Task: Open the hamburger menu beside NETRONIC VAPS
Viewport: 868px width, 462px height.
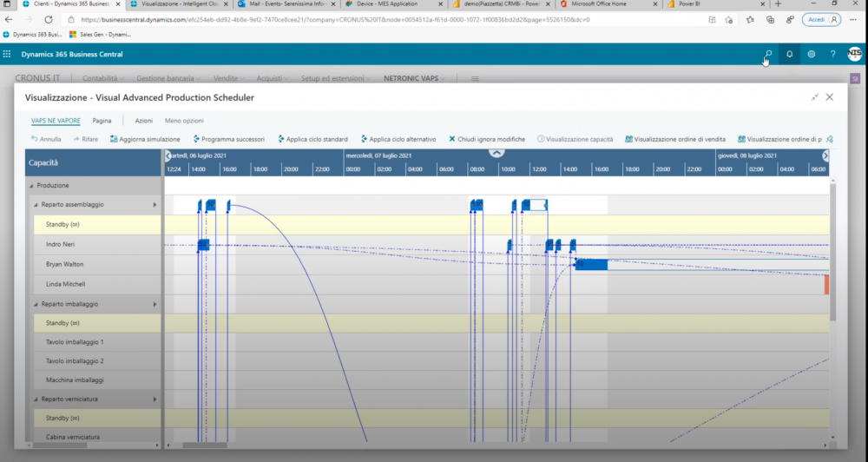Action: [x=475, y=79]
